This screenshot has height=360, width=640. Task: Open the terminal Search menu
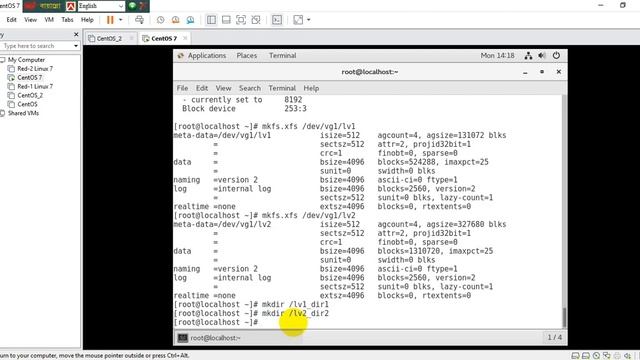(250, 88)
